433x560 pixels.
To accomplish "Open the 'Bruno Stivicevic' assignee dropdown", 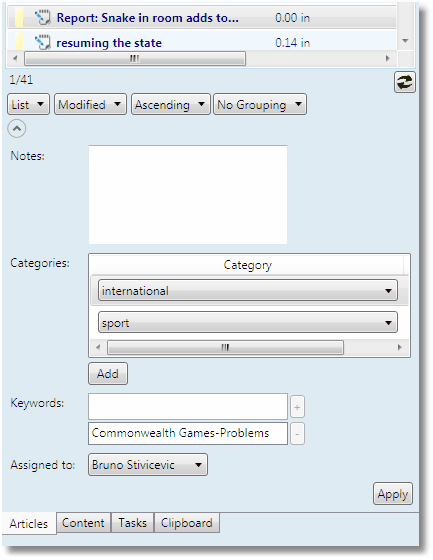I will tap(148, 465).
